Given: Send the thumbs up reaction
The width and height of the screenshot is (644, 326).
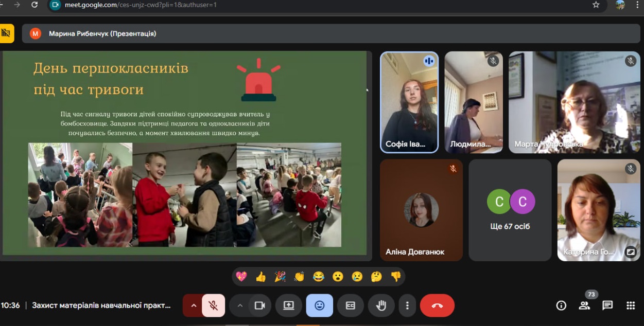Looking at the screenshot, I should [x=261, y=277].
